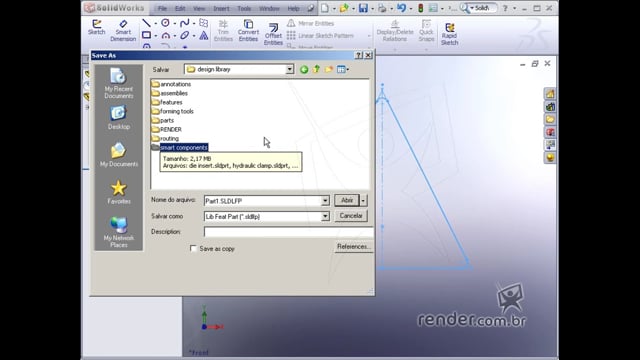Open the My Documents location
The width and height of the screenshot is (640, 360).
(x=119, y=155)
